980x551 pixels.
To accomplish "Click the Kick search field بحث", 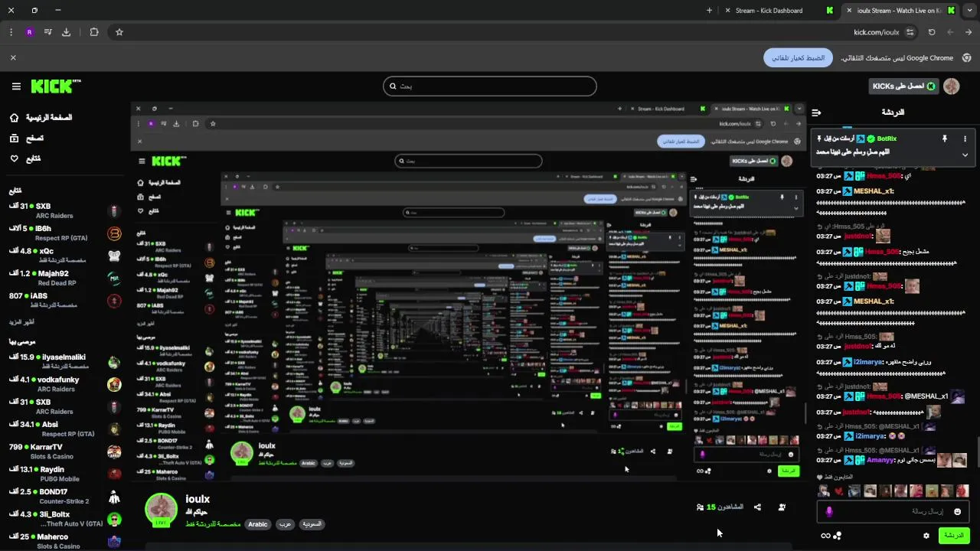I will click(490, 86).
